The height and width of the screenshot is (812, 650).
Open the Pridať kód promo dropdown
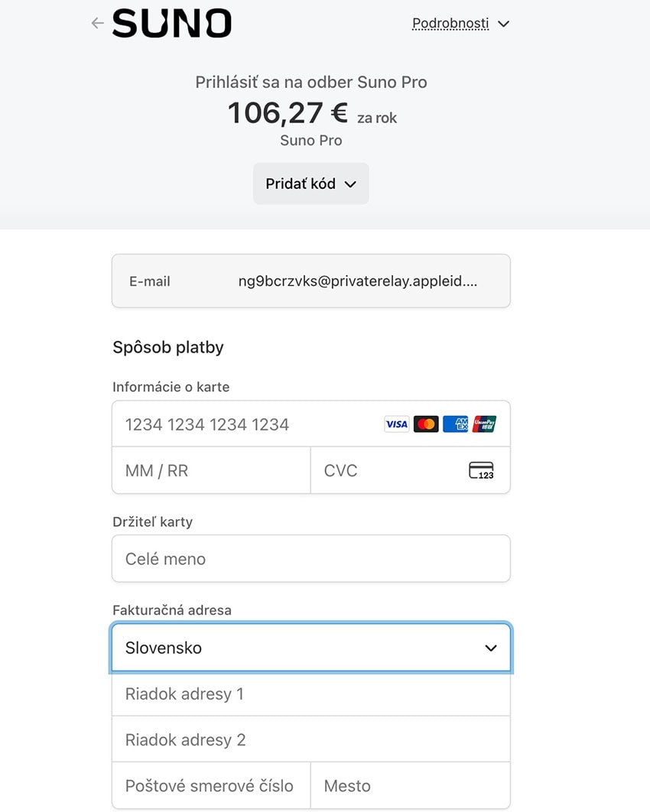pos(310,184)
